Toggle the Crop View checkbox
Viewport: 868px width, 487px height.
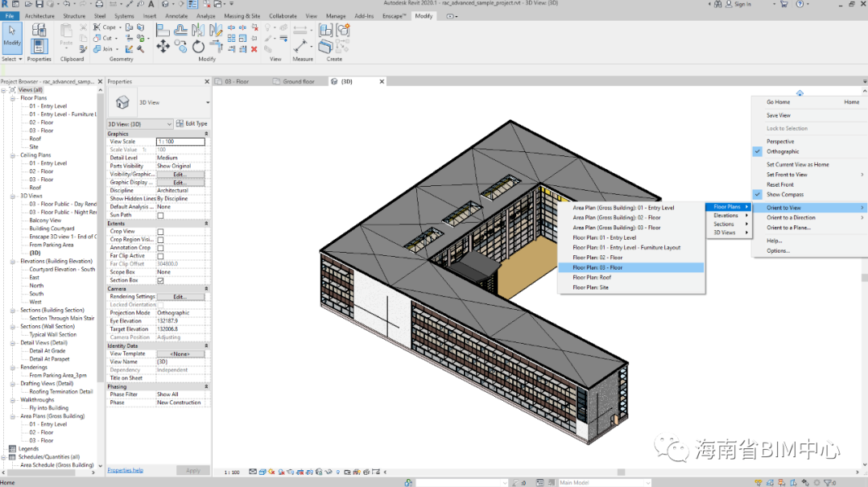[160, 232]
